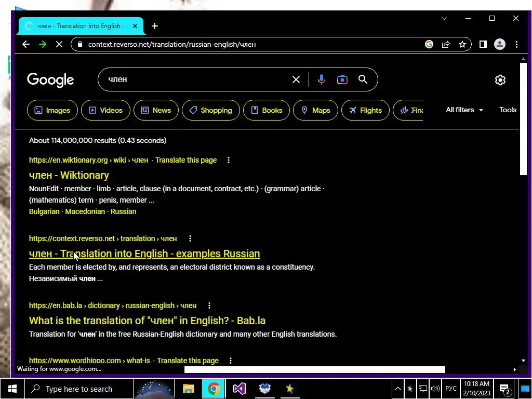Select the 'член - Translation into English' browser tab

pyautogui.click(x=81, y=26)
